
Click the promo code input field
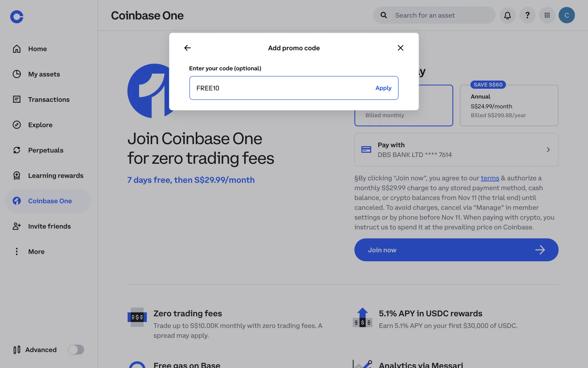click(294, 88)
